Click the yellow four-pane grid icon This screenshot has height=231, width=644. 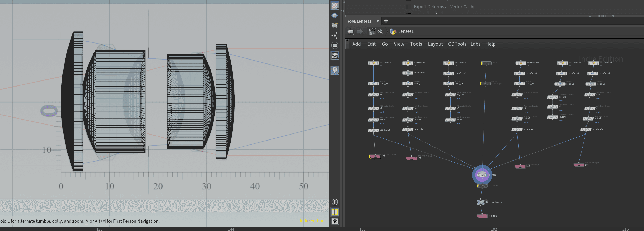tap(334, 212)
